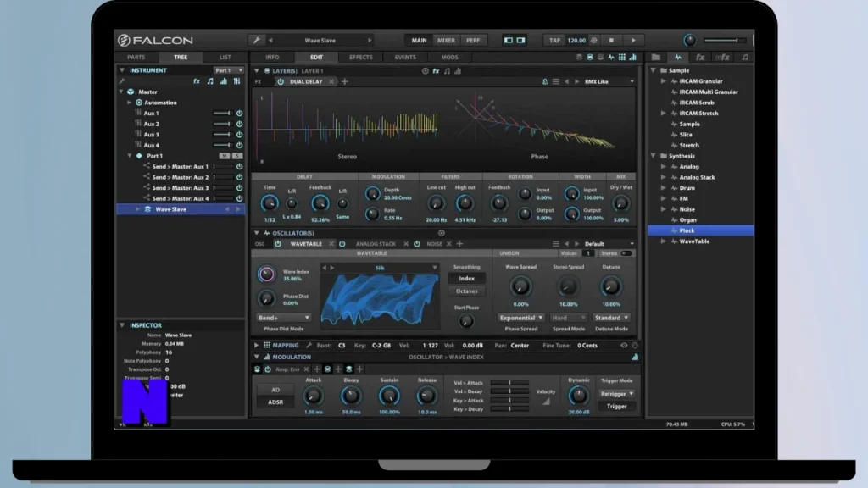
Task: Collapse the Synthesis folder
Action: click(x=654, y=156)
